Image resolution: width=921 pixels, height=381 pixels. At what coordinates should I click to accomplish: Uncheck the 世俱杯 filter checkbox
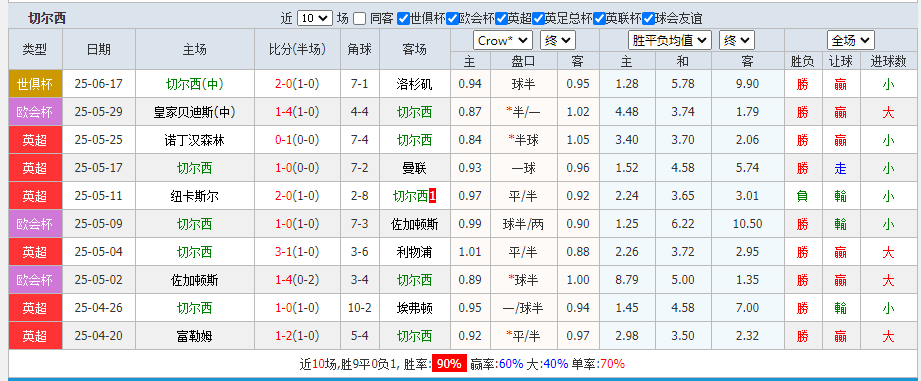pyautogui.click(x=403, y=18)
